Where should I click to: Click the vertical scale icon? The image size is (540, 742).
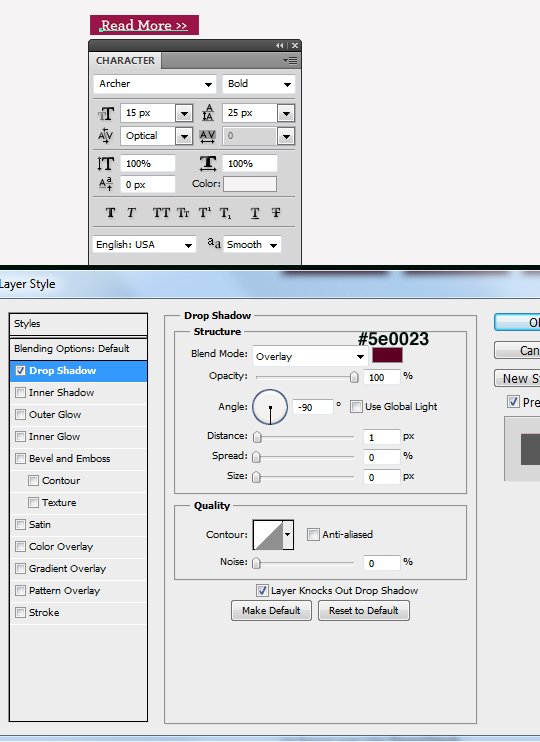pos(106,164)
